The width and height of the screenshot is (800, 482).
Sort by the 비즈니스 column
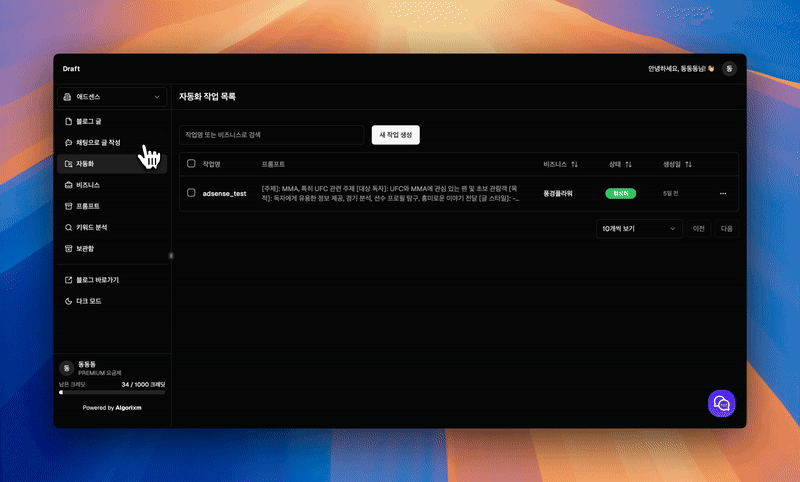560,164
